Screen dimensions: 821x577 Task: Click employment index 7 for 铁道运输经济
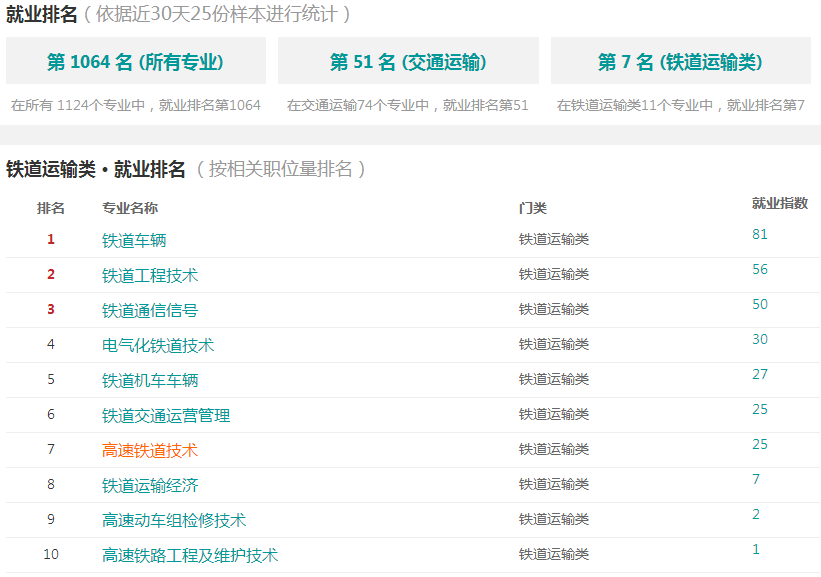(x=756, y=480)
